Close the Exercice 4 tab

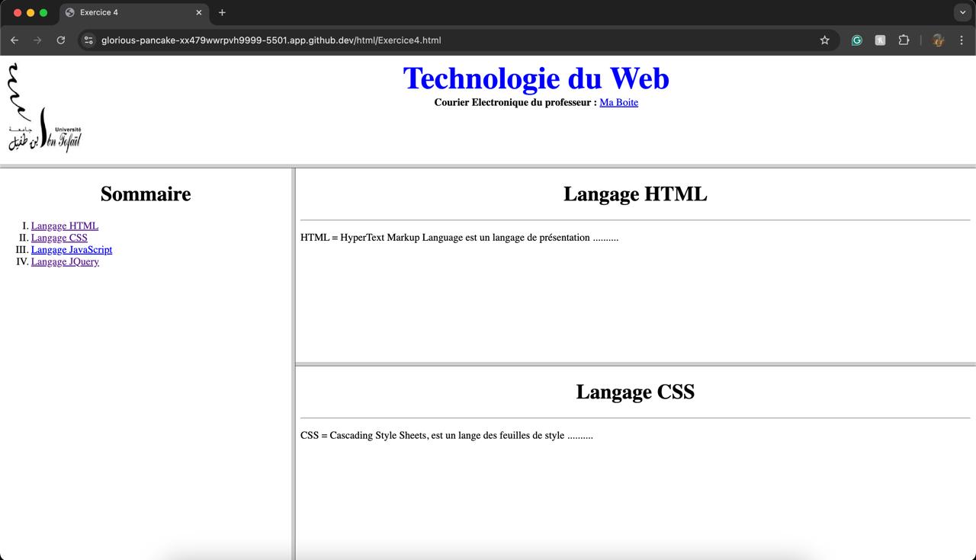tap(199, 13)
